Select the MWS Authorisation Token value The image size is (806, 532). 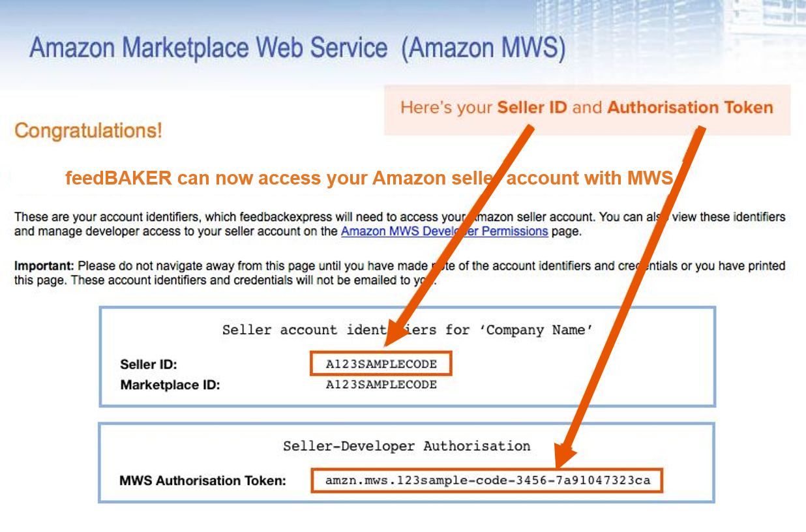[487, 480]
